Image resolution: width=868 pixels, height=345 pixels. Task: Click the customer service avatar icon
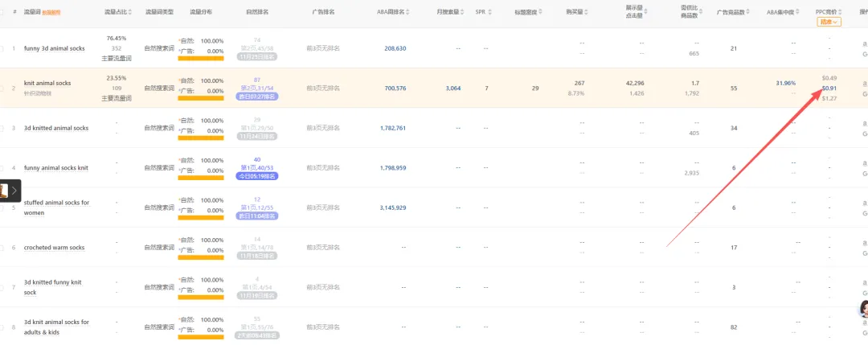point(863,309)
